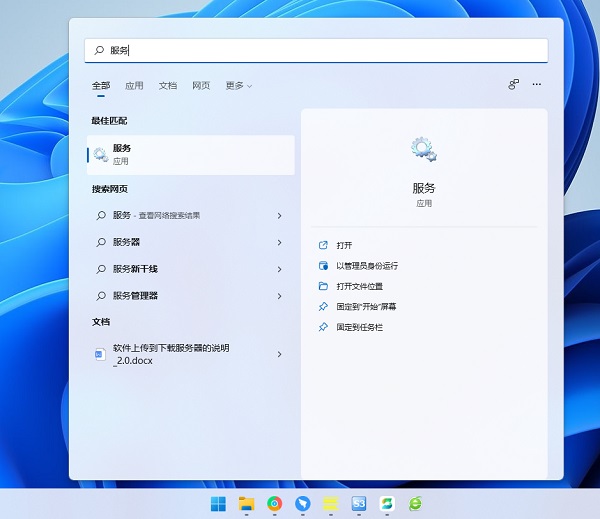Viewport: 600px width, 519px height.
Task: Open the green e browser in taskbar
Action: coord(415,503)
